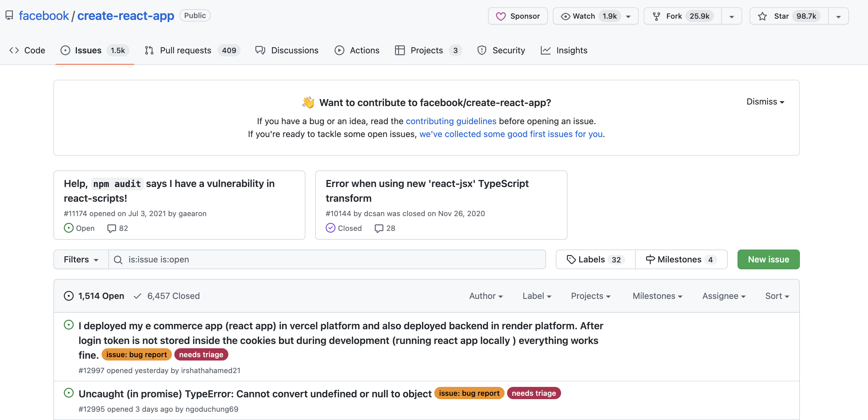Open the Filters dropdown
The height and width of the screenshot is (420, 868).
pos(81,259)
